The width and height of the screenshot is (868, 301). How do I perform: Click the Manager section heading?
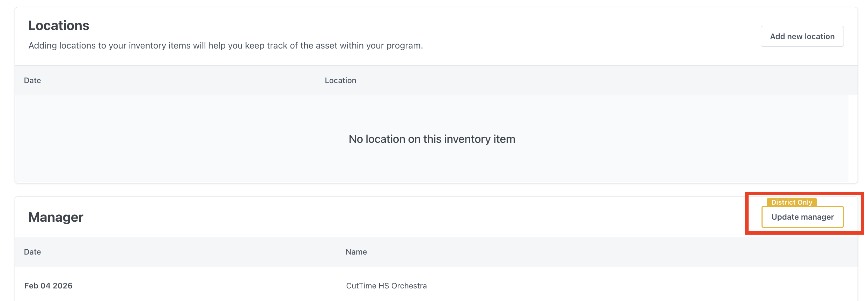pyautogui.click(x=56, y=217)
